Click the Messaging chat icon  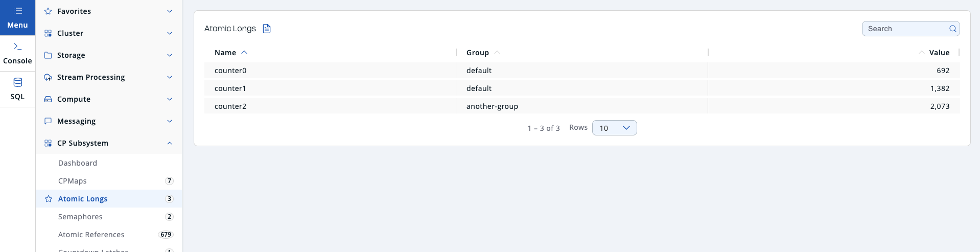tap(48, 121)
